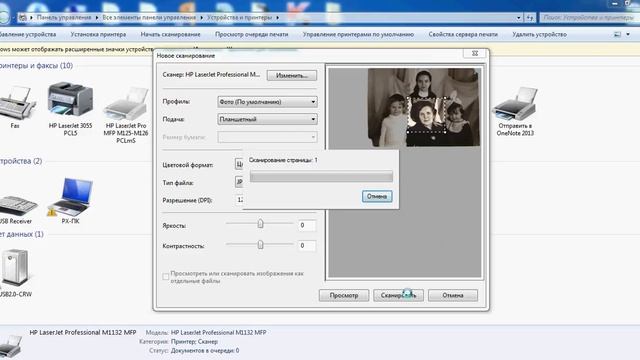
Task: Click Панель управления breadcrumb
Action: click(x=64, y=18)
